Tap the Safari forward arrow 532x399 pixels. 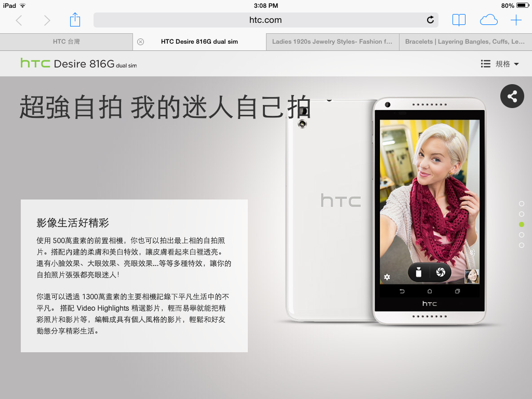click(x=47, y=20)
